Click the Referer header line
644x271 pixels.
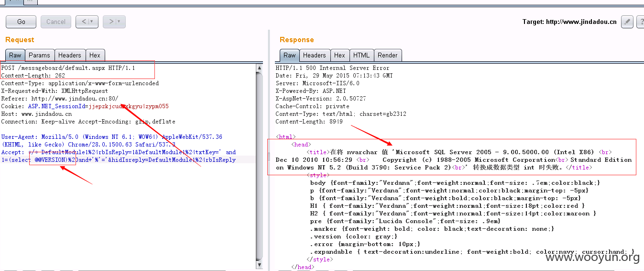[60, 99]
